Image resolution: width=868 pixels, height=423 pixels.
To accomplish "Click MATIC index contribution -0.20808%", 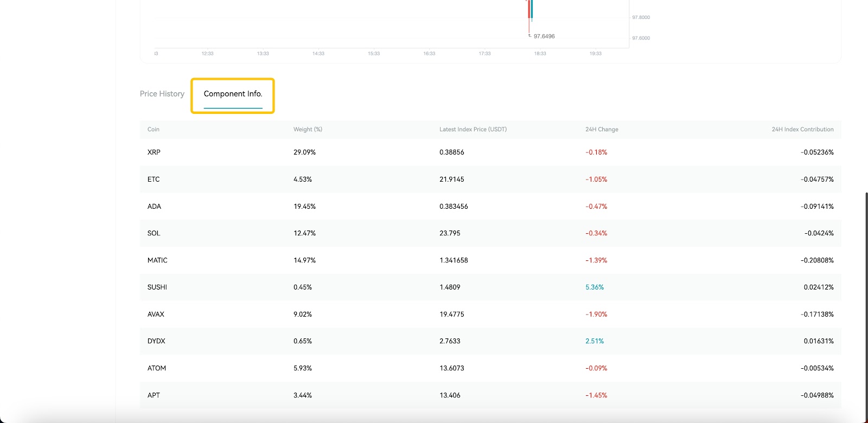I will tap(817, 260).
